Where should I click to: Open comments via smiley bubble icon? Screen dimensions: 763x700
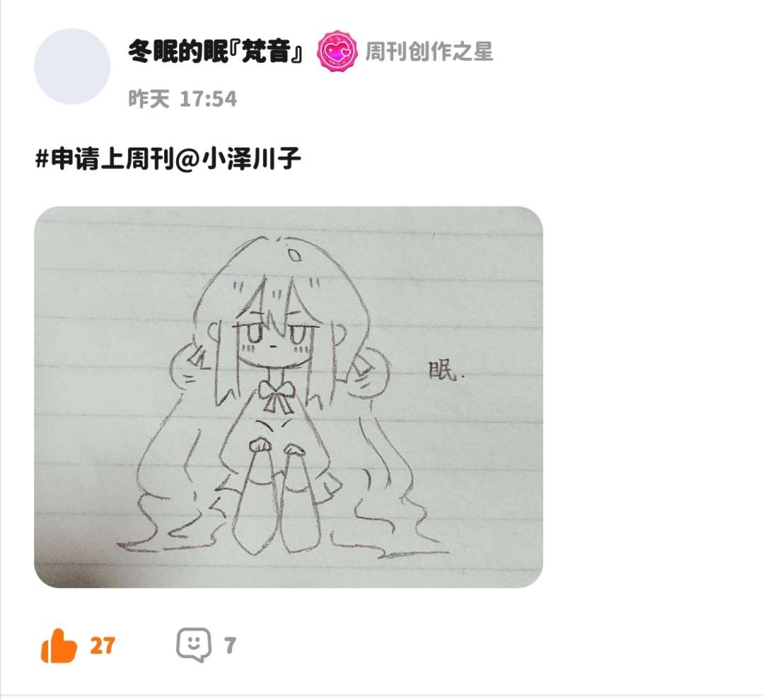194,645
